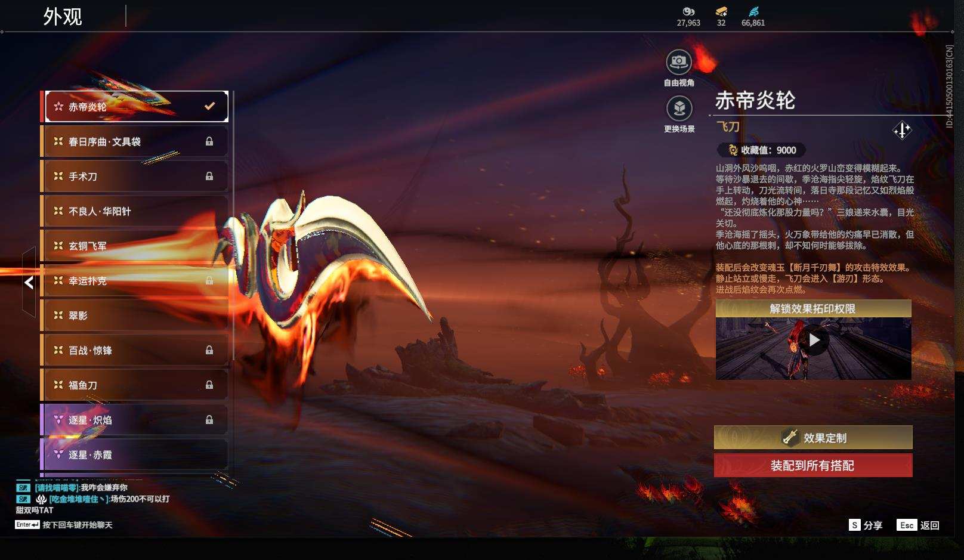964x560 pixels.
Task: Click lock icon on 逐星·炽焰 row
Action: (209, 420)
